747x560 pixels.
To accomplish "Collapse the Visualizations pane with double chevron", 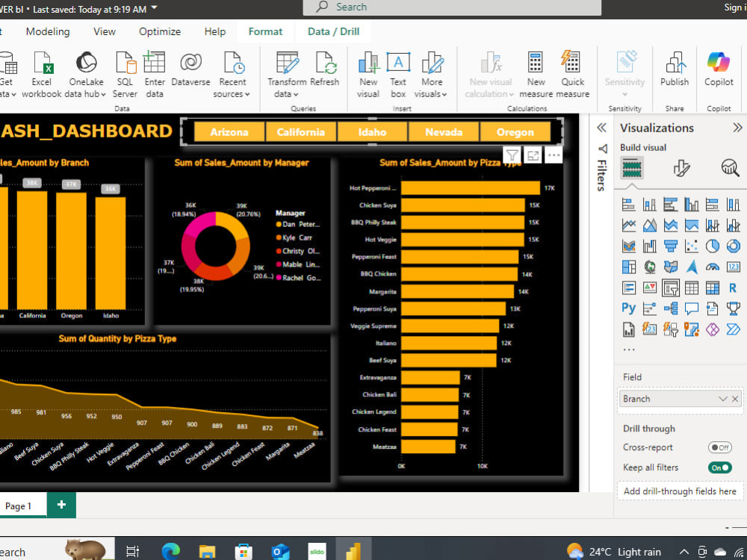I will pos(737,128).
